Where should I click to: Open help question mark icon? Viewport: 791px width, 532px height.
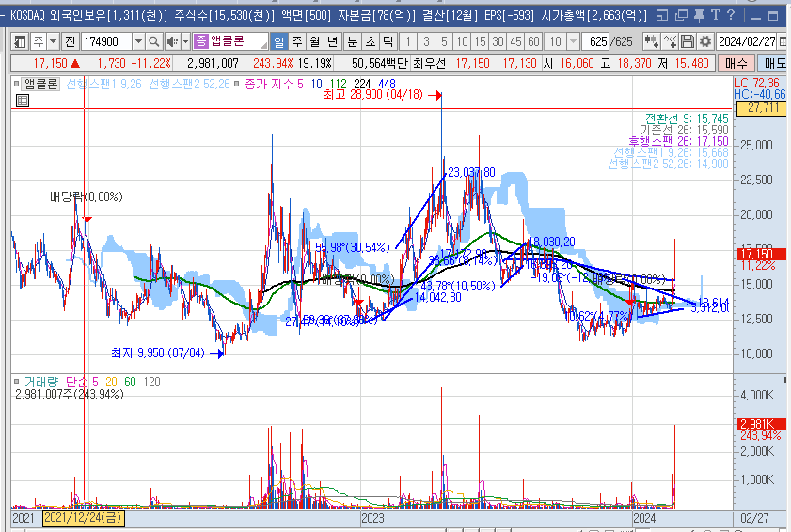coord(731,16)
